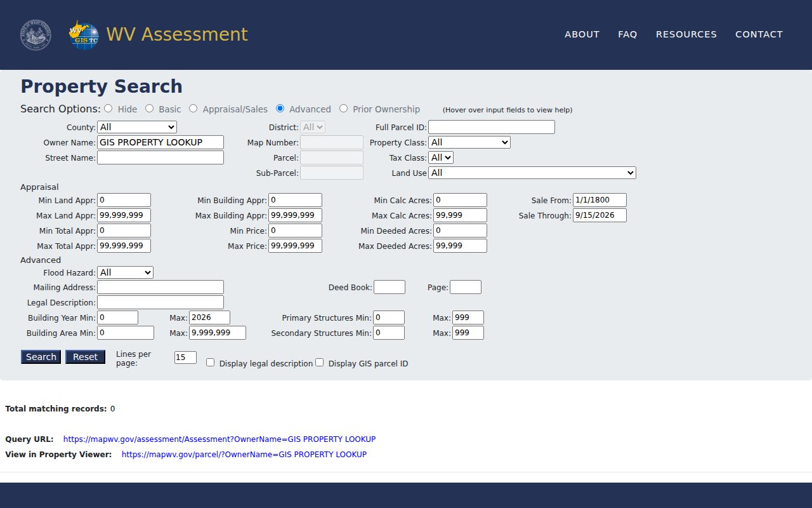Select the Basic search option
The image size is (812, 508).
[x=150, y=109]
